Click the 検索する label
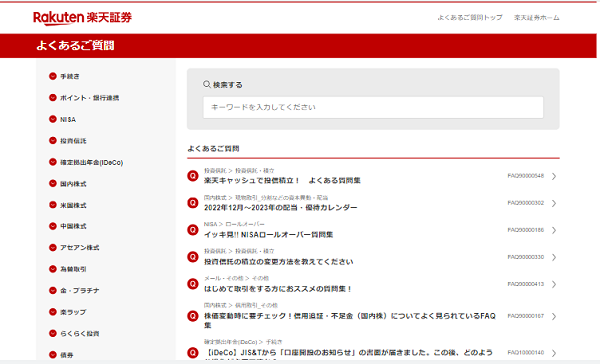Viewport: 600px width, 364px height. (x=228, y=85)
